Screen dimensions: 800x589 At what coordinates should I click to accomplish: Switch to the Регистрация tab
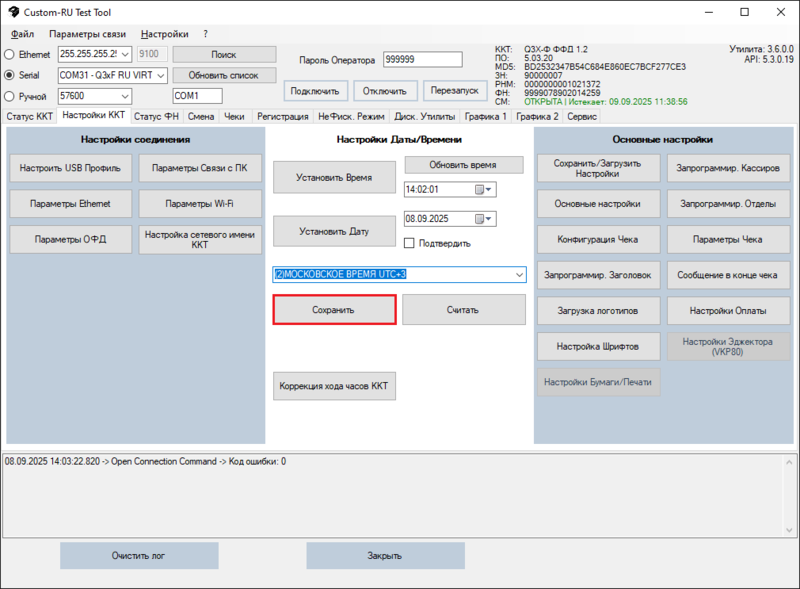point(282,117)
